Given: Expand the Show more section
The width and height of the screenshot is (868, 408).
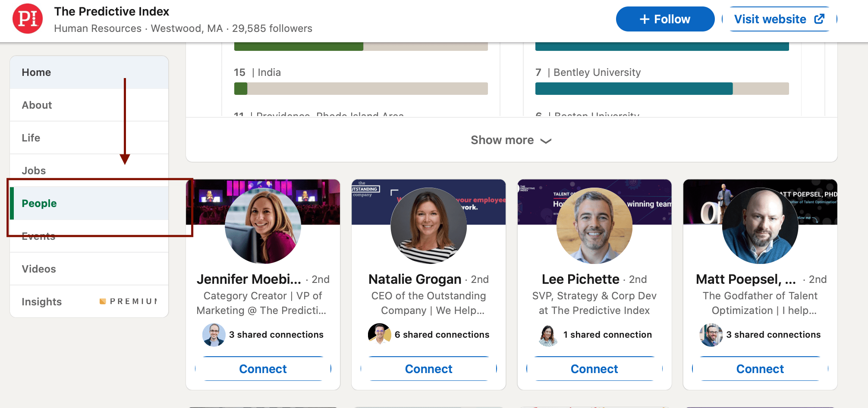Looking at the screenshot, I should tap(511, 140).
